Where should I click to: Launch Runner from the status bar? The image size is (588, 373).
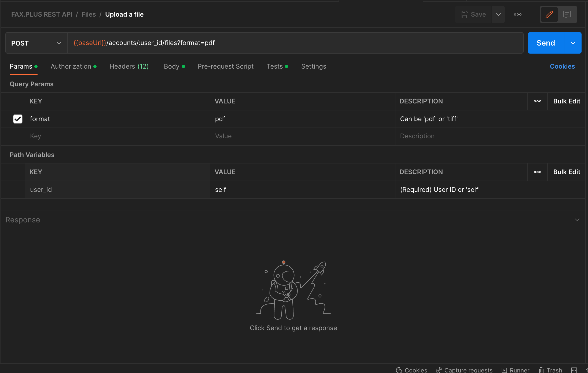[x=515, y=370]
